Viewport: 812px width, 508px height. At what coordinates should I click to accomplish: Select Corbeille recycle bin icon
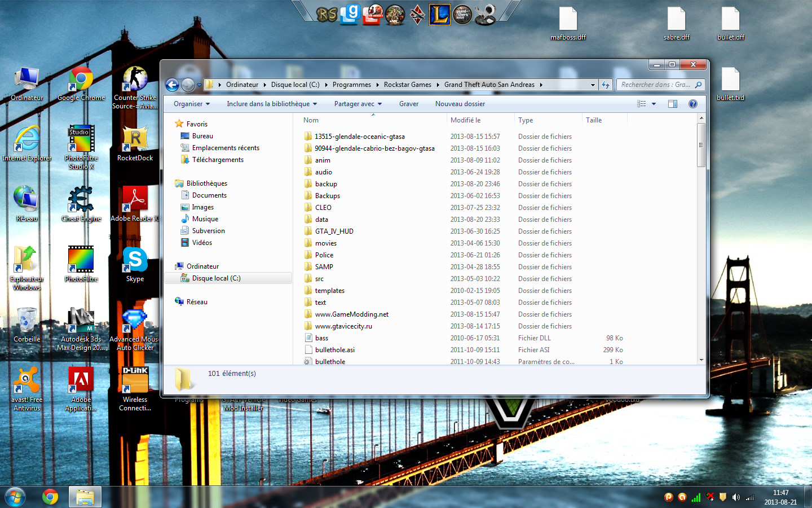pyautogui.click(x=27, y=325)
